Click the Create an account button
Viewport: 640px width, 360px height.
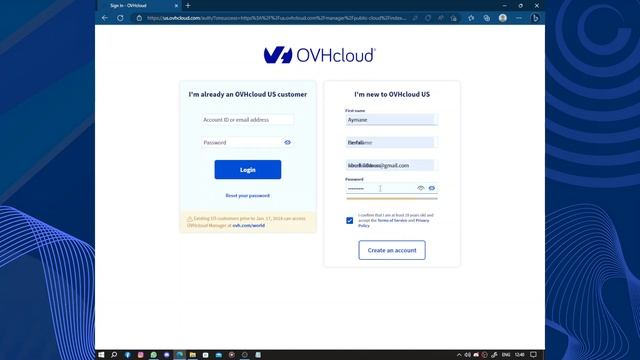coord(392,250)
